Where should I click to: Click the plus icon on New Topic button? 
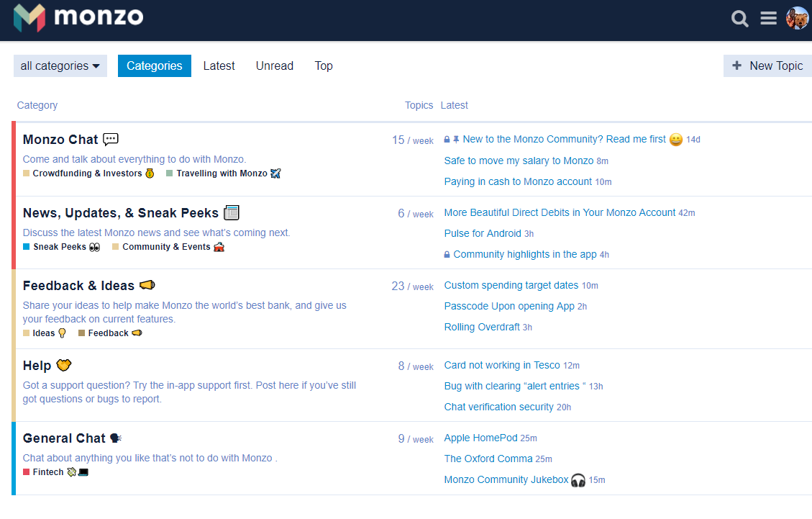(x=736, y=66)
